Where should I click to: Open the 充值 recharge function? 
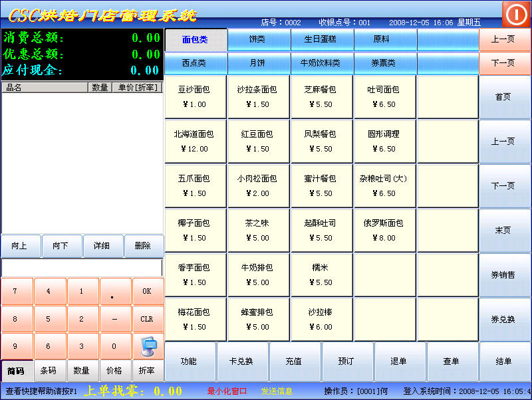(295, 361)
